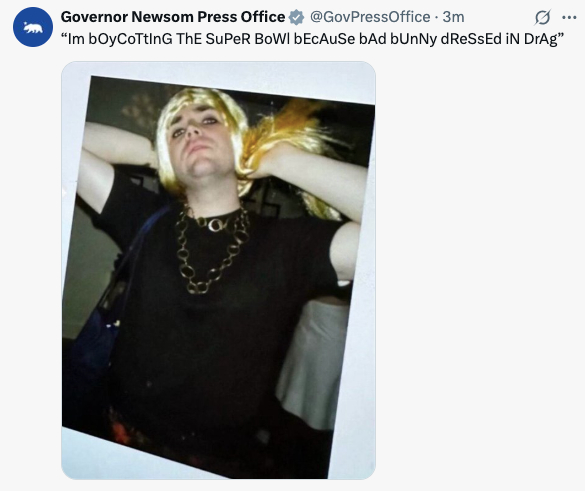Screen dimensions: 585x491
Task: Visit the Governor Newsom Press Office profile name
Action: coord(173,17)
